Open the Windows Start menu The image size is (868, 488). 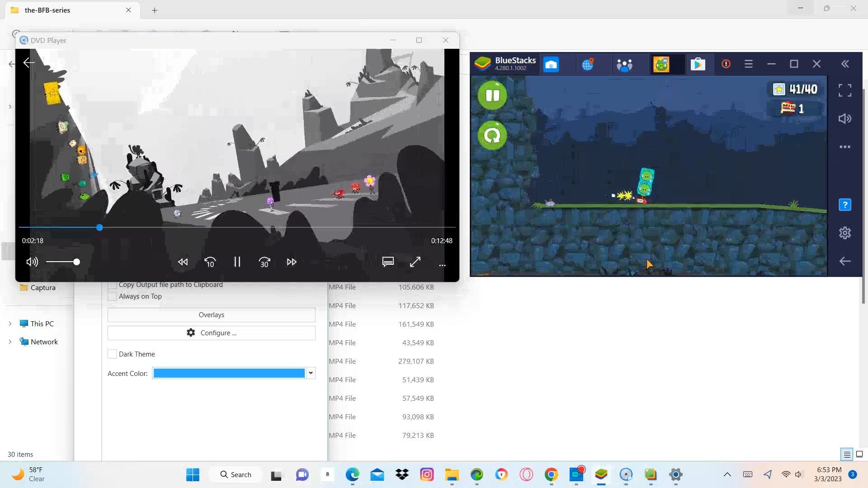coord(193,475)
